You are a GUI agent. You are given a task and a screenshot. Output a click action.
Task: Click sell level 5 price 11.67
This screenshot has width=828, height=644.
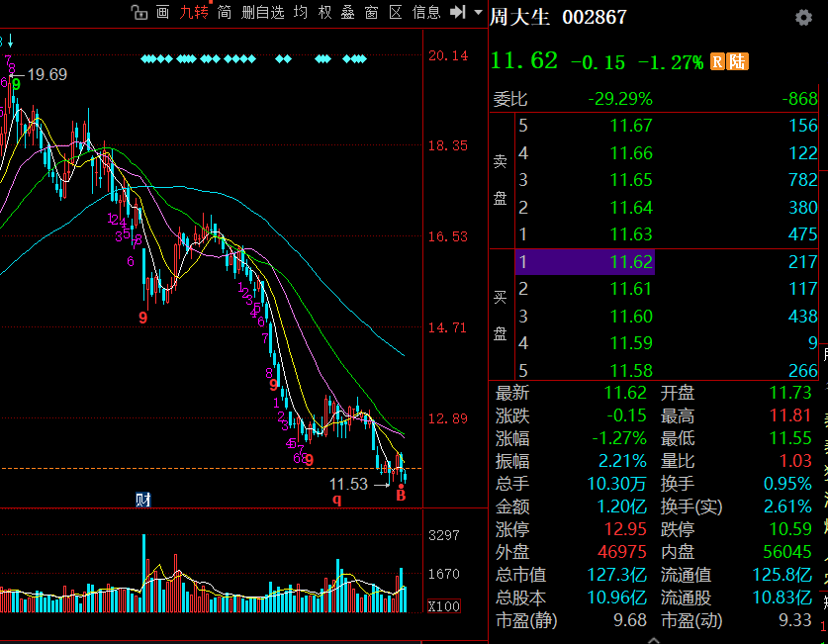click(631, 126)
